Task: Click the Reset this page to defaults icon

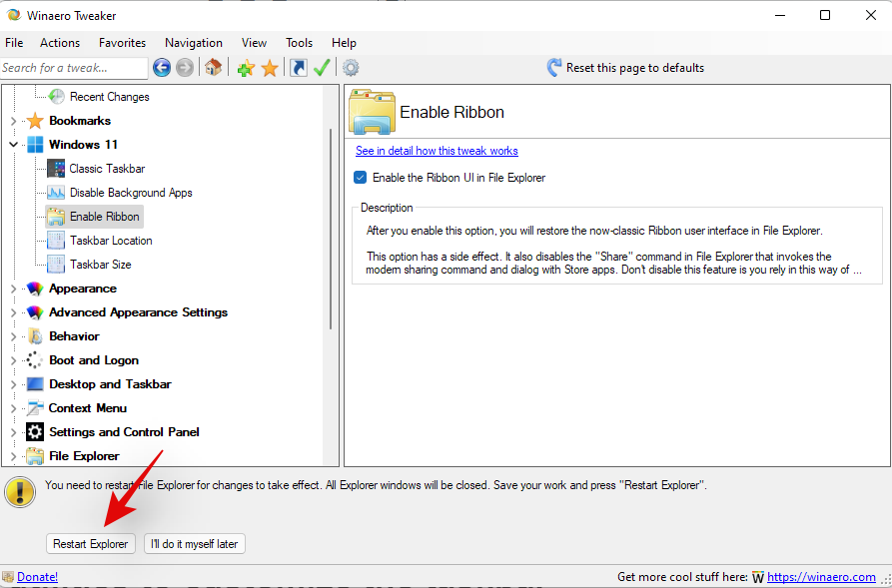Action: [x=554, y=68]
